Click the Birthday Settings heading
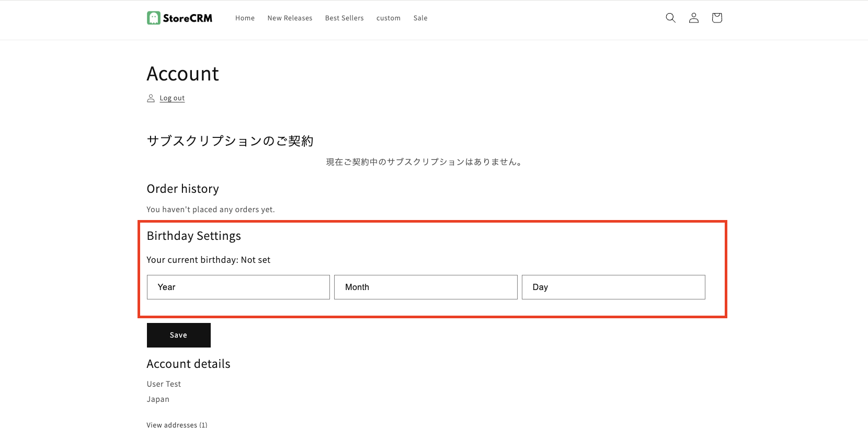Screen dimensions: 868x428 point(193,236)
